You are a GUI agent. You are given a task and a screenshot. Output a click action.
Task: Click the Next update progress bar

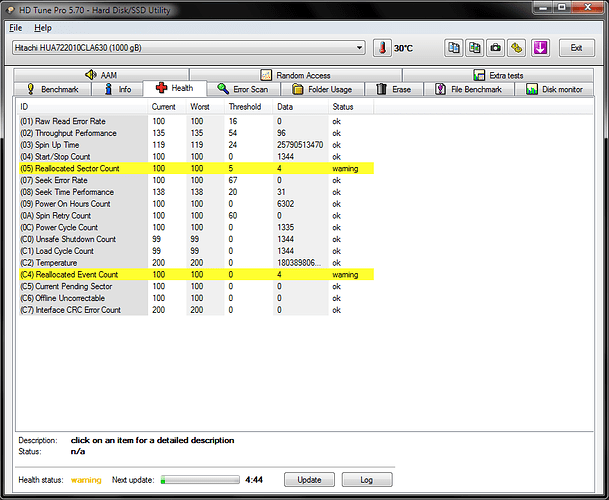[200, 480]
